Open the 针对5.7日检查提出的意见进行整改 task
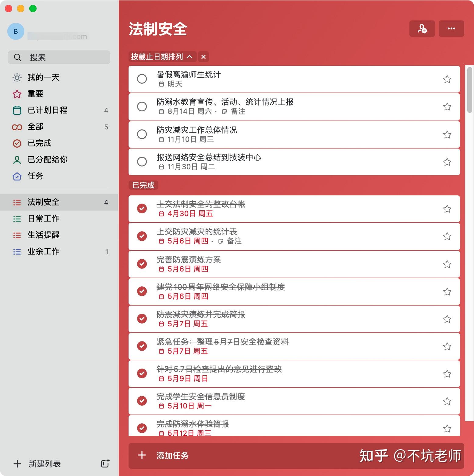 pyautogui.click(x=294, y=374)
